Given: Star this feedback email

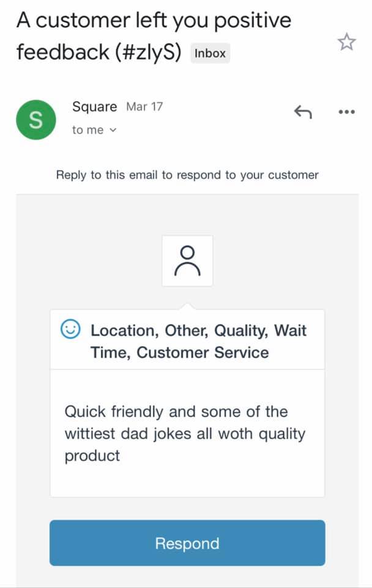Looking at the screenshot, I should point(346,42).
